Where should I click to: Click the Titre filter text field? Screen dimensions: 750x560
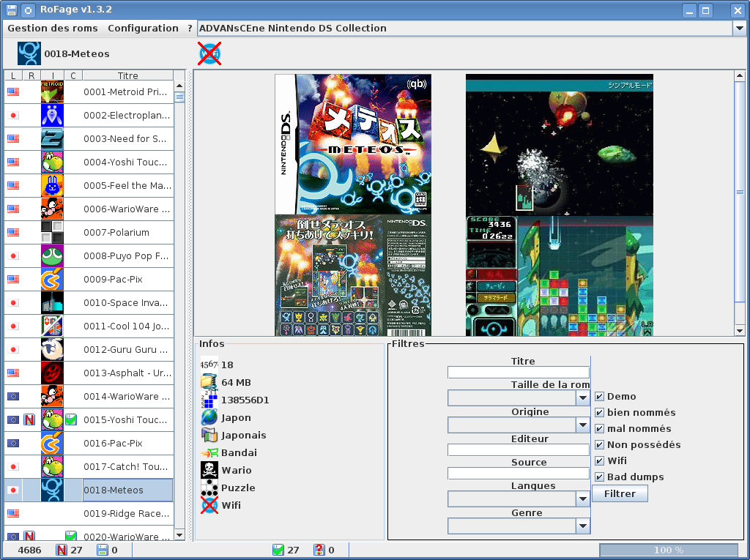519,373
